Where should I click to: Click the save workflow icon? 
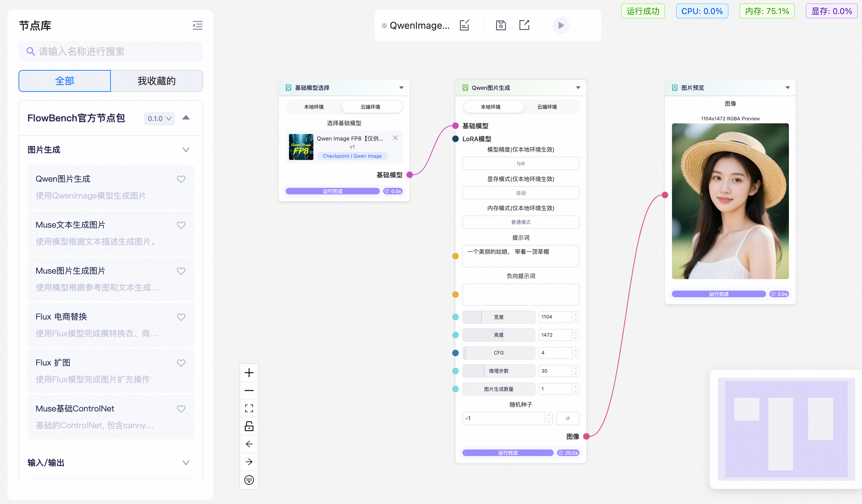click(x=501, y=25)
